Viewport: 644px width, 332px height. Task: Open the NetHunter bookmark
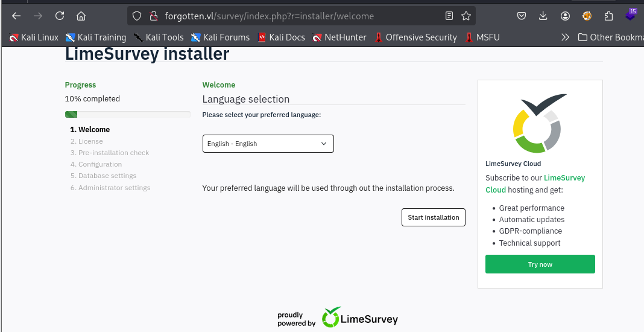(339, 37)
